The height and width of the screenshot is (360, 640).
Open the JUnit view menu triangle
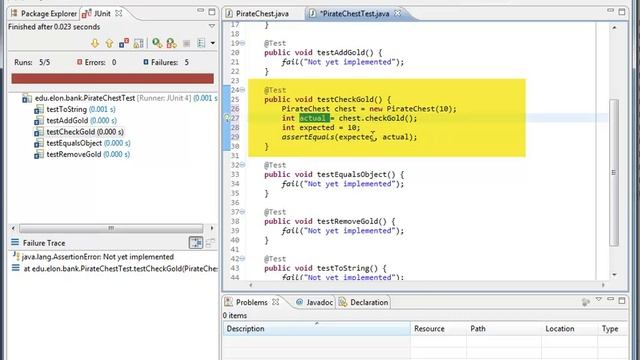click(x=212, y=26)
